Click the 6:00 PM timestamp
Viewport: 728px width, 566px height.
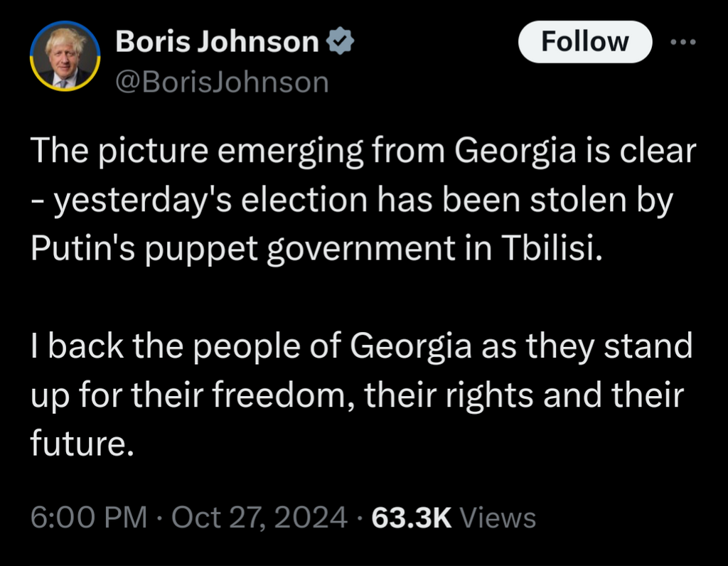coord(87,516)
